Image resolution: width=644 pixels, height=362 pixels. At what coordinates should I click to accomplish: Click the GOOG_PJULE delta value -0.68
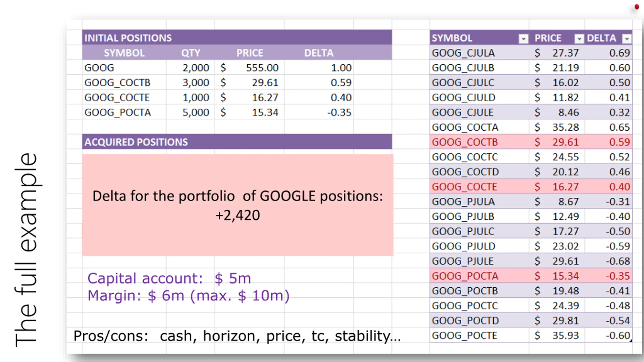(618, 261)
